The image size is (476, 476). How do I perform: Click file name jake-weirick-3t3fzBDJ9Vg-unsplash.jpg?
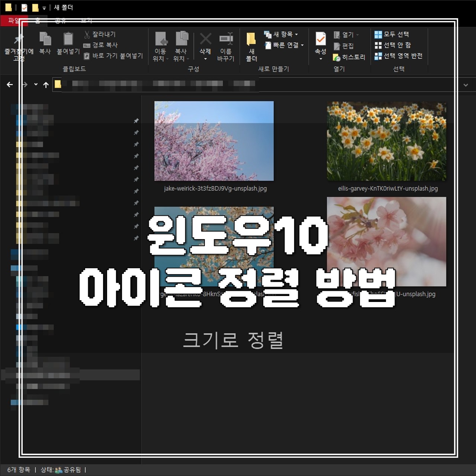215,189
